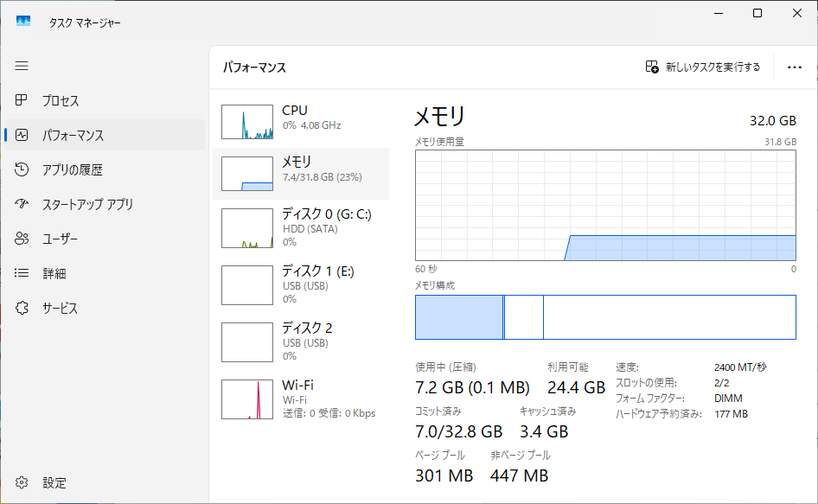The image size is (818, 504).
Task: Open the three-dot more options menu
Action: click(x=795, y=67)
